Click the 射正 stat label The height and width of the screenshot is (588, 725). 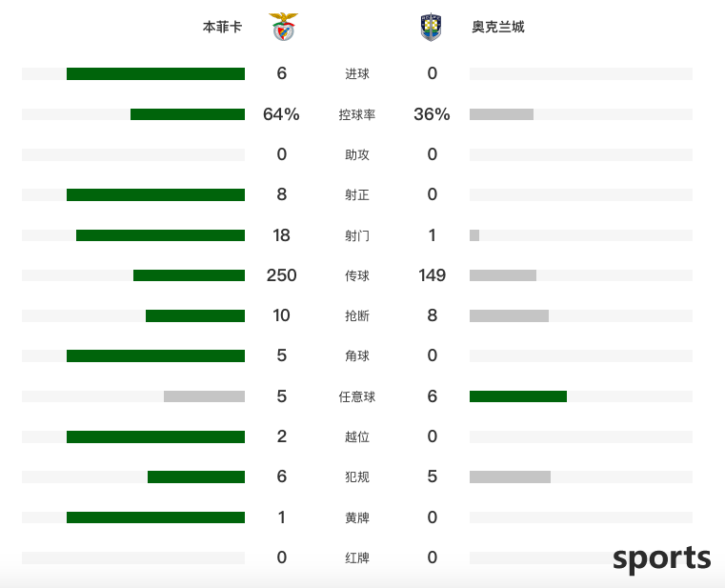[357, 195]
